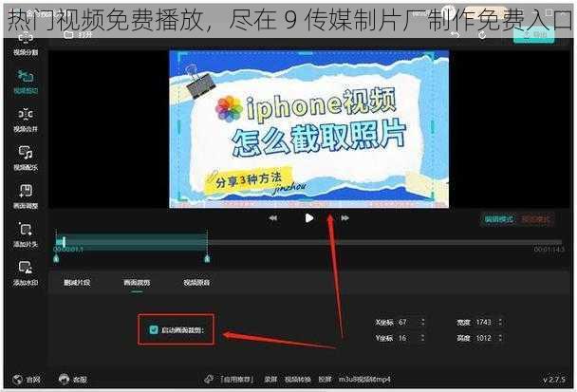Click the redo arrow in top bar
This screenshot has width=577, height=392.
tap(482, 34)
